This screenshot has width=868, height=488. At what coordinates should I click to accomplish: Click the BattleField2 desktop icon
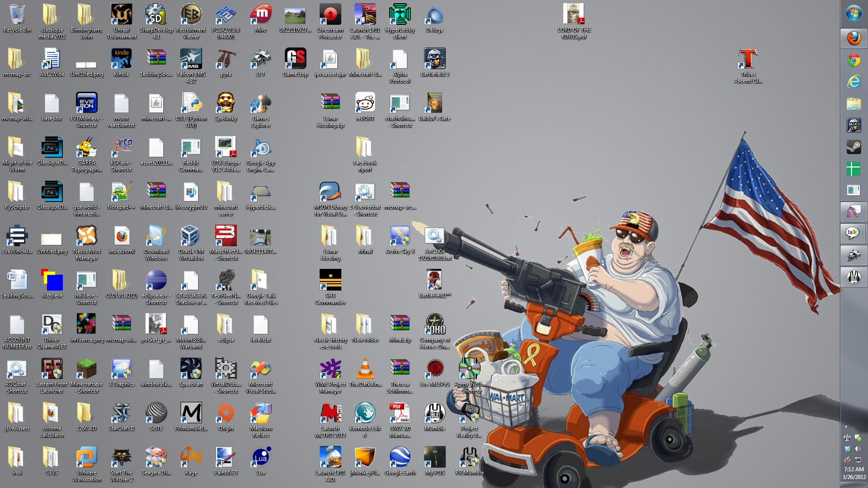pos(434,285)
